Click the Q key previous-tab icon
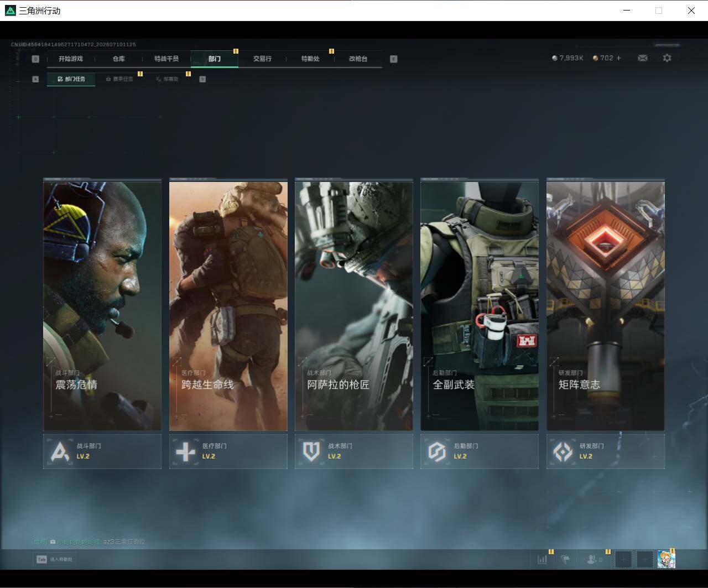The image size is (708, 588). (35, 59)
